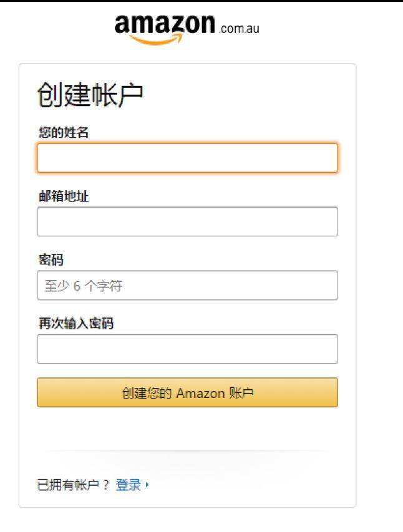Click the 邮箱地址 label

64,196
